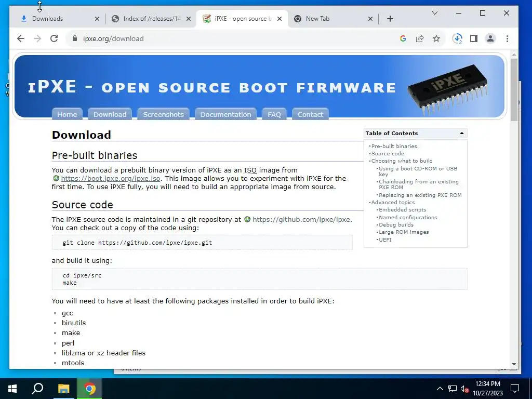This screenshot has height=399, width=532.
Task: Open the Windows notification center
Action: click(515, 389)
